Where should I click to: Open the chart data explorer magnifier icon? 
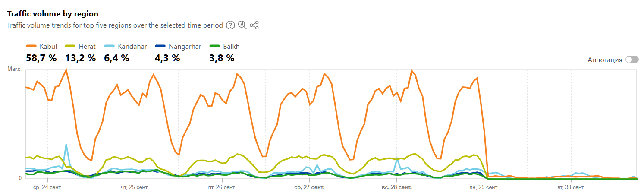[242, 25]
